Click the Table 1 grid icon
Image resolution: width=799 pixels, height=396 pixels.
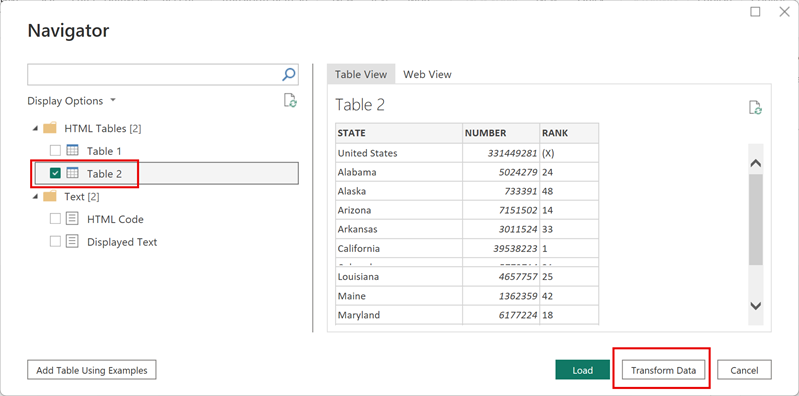[x=72, y=151]
